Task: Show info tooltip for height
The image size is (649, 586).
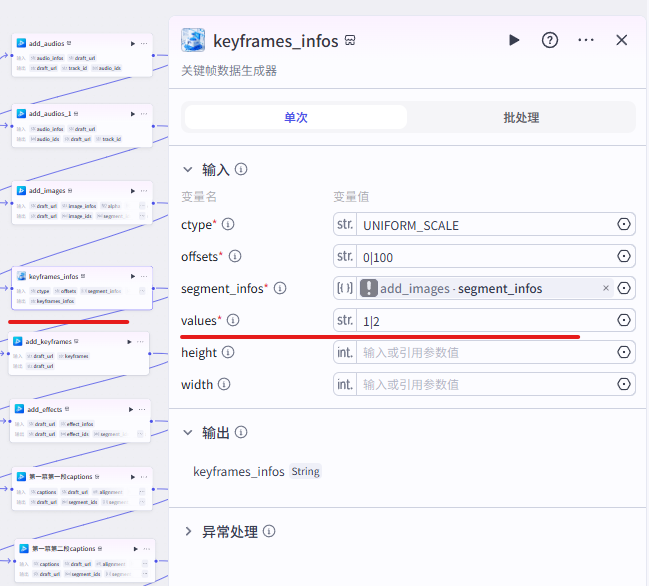Action: 228,352
